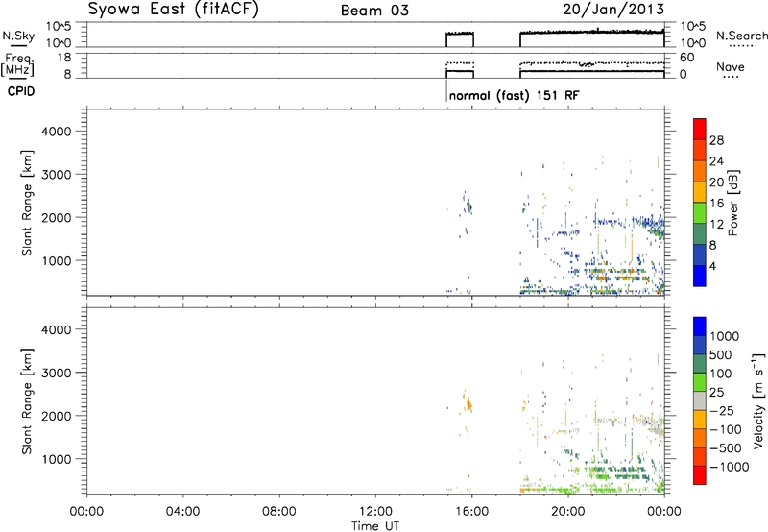Image resolution: width=768 pixels, height=532 pixels.
Task: Click the blue-green echo cluster near 16:00 in Power panel
Action: tap(468, 206)
